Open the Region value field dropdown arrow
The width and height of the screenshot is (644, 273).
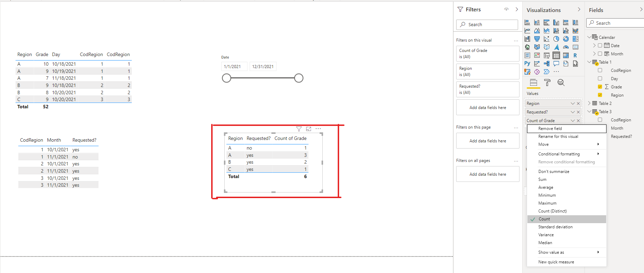[x=572, y=103]
